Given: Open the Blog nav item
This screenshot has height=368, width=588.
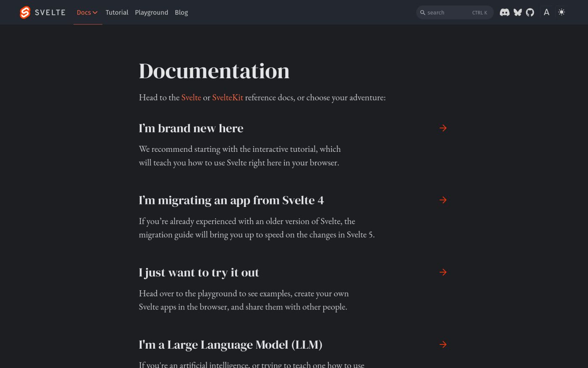Looking at the screenshot, I should (181, 13).
